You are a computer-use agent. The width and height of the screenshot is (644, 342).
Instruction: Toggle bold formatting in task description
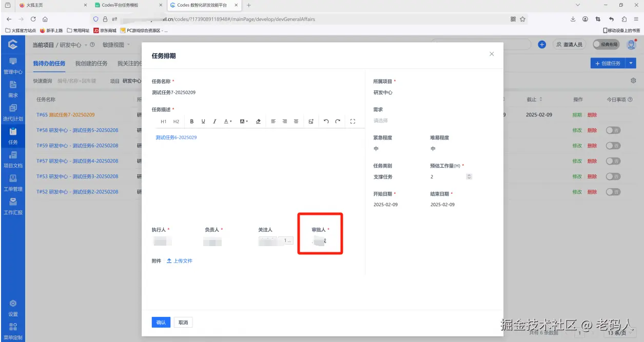click(x=192, y=122)
